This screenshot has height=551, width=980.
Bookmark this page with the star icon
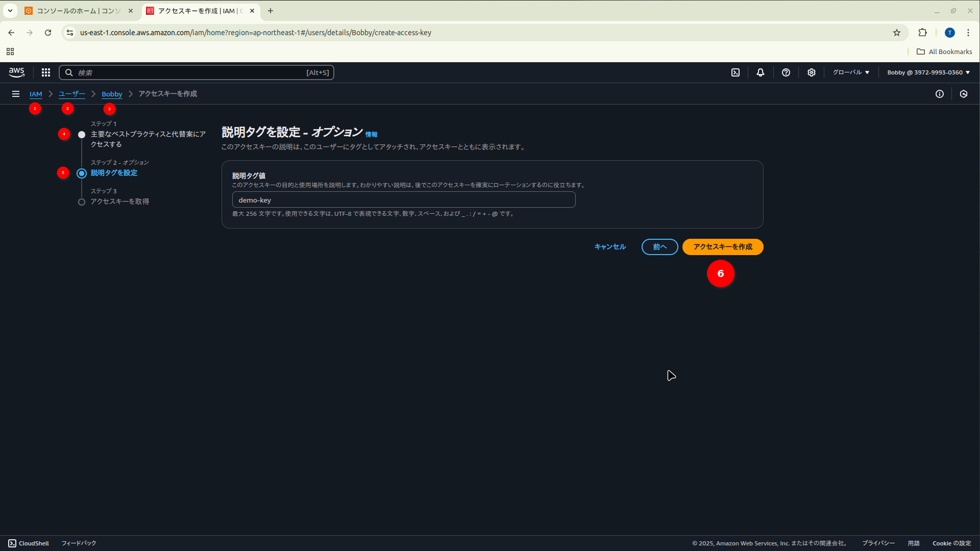point(897,33)
